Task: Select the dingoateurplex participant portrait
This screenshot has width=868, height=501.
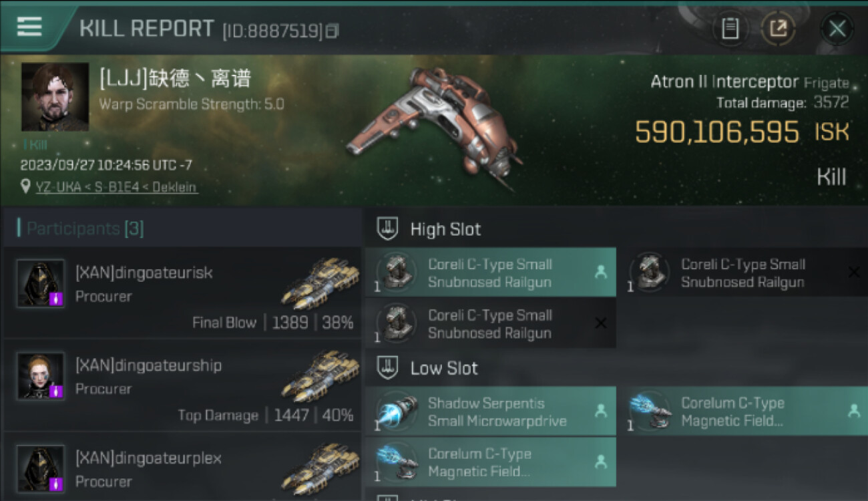Action: 41,469
